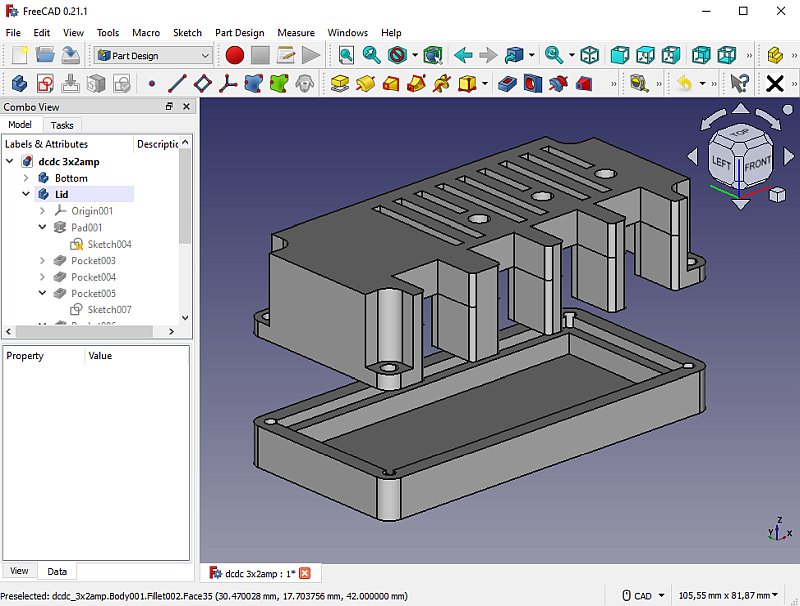The height and width of the screenshot is (606, 800).
Task: Switch to the Data property tab
Action: (57, 571)
